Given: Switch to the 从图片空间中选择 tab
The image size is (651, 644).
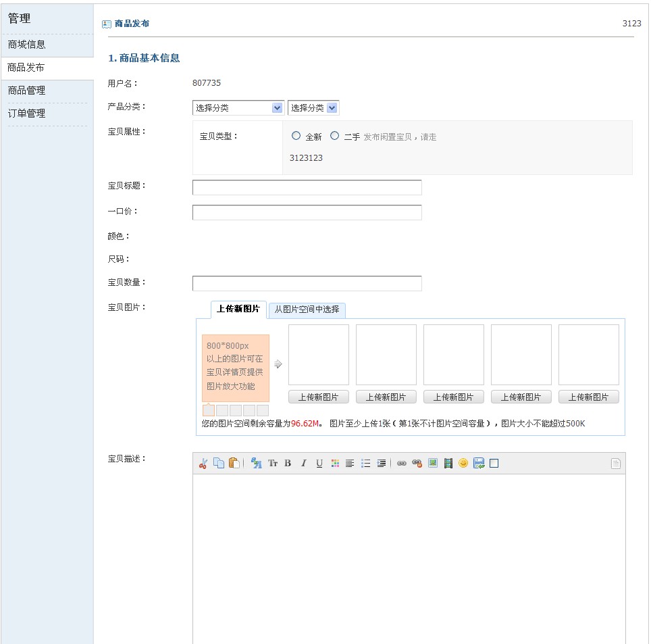Looking at the screenshot, I should tap(307, 311).
